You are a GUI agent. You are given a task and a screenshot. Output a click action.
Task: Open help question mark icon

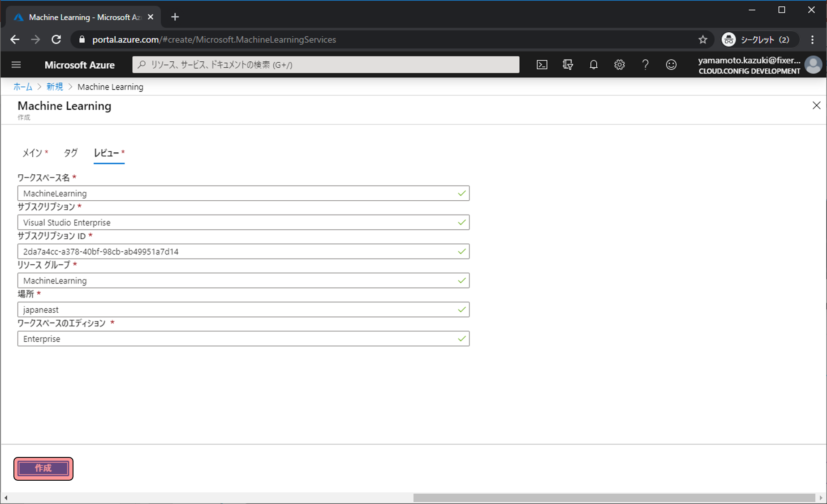[x=645, y=65]
